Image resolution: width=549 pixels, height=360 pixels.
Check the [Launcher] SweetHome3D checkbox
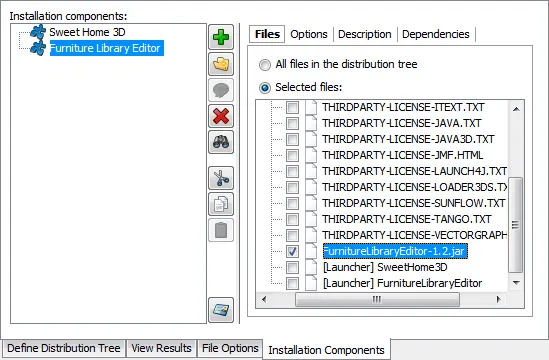tap(292, 267)
